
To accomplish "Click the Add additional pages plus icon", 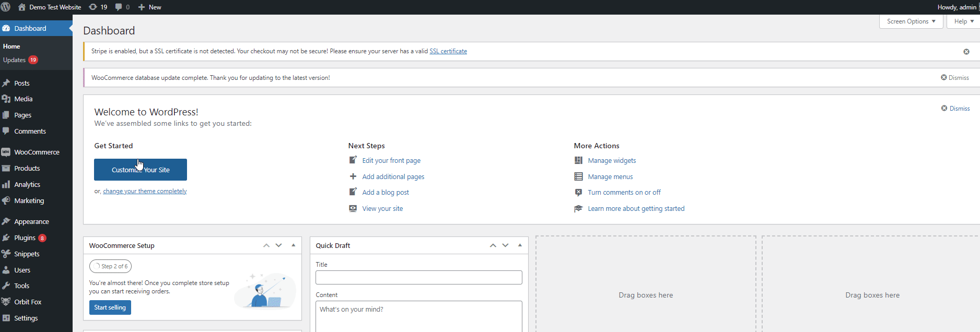I will 353,176.
